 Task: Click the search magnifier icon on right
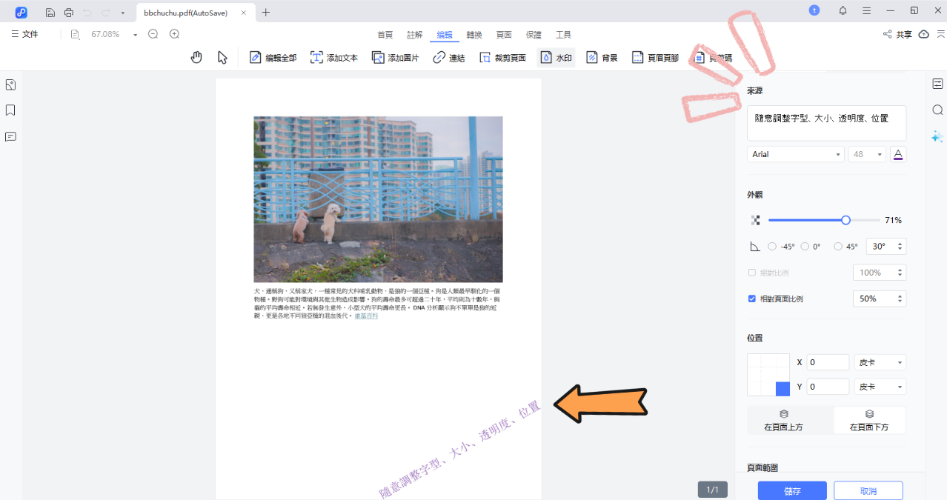point(937,110)
